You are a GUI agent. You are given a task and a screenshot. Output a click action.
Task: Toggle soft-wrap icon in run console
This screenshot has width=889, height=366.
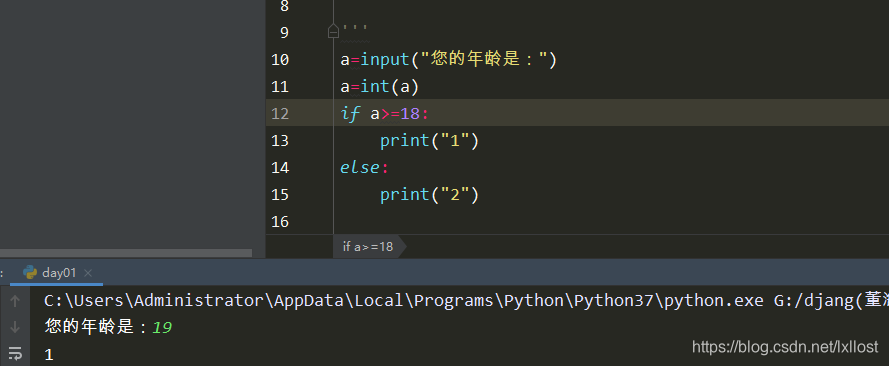(x=15, y=354)
